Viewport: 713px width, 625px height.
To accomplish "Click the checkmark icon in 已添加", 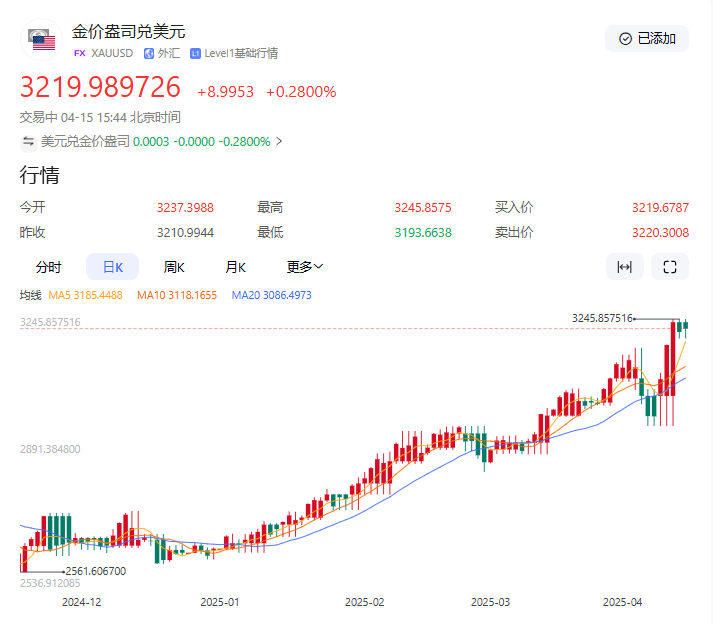I will click(626, 39).
